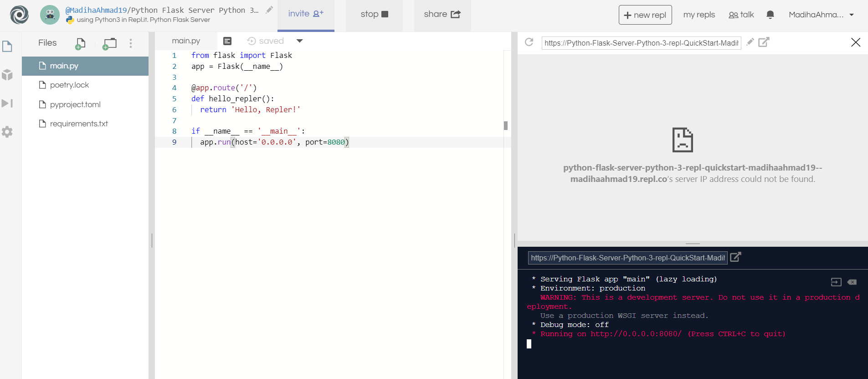Open console URL in a new tab
The width and height of the screenshot is (868, 379).
tap(735, 257)
